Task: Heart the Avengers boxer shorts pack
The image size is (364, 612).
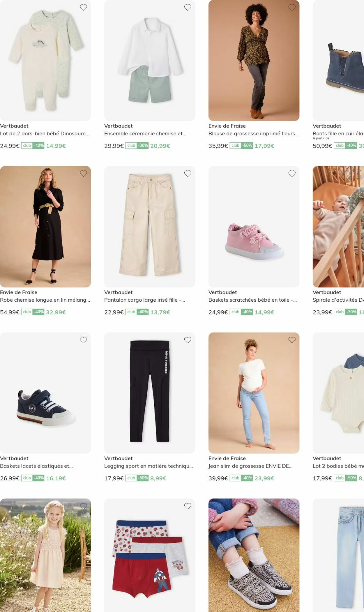Action: [188, 506]
